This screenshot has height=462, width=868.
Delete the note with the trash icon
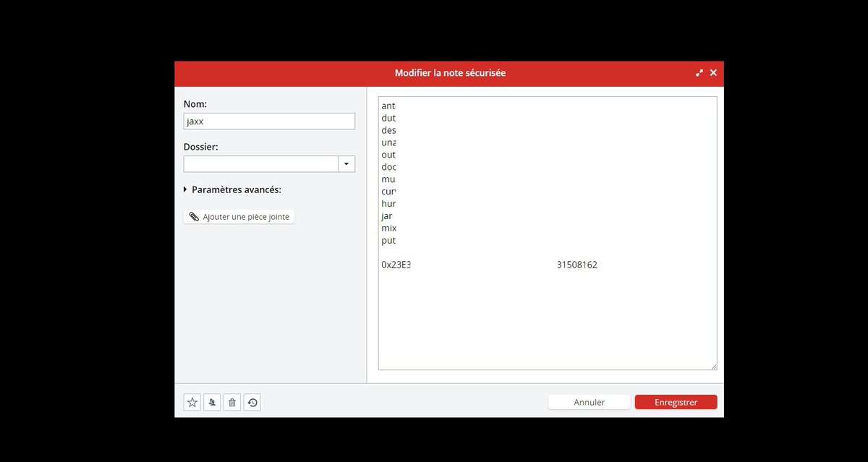click(x=232, y=403)
